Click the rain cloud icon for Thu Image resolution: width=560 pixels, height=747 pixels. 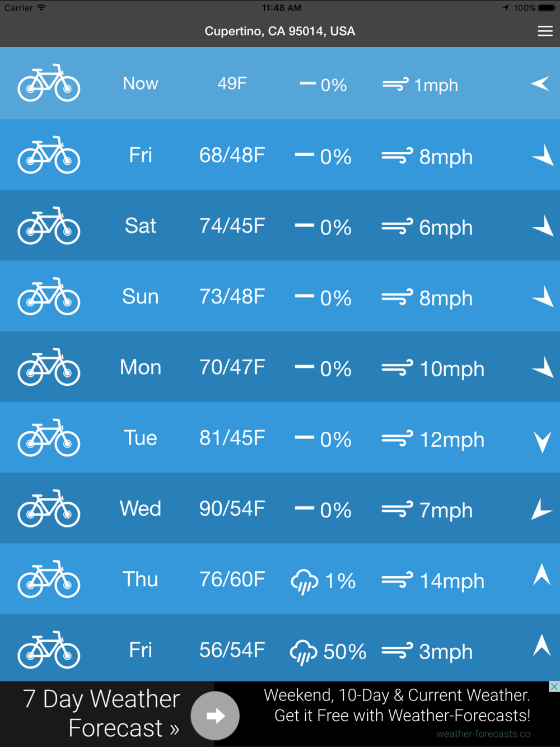point(305,581)
